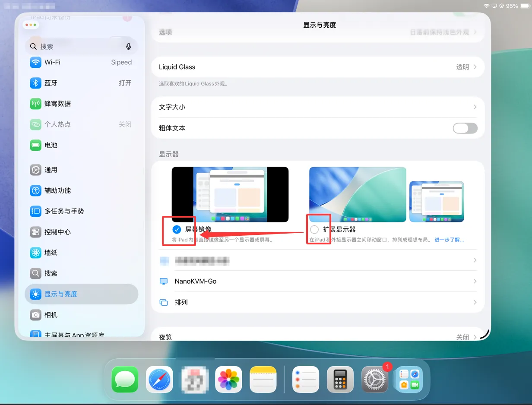
Task: Tap the Wi-Fi status icon in status bar
Action: tap(487, 6)
